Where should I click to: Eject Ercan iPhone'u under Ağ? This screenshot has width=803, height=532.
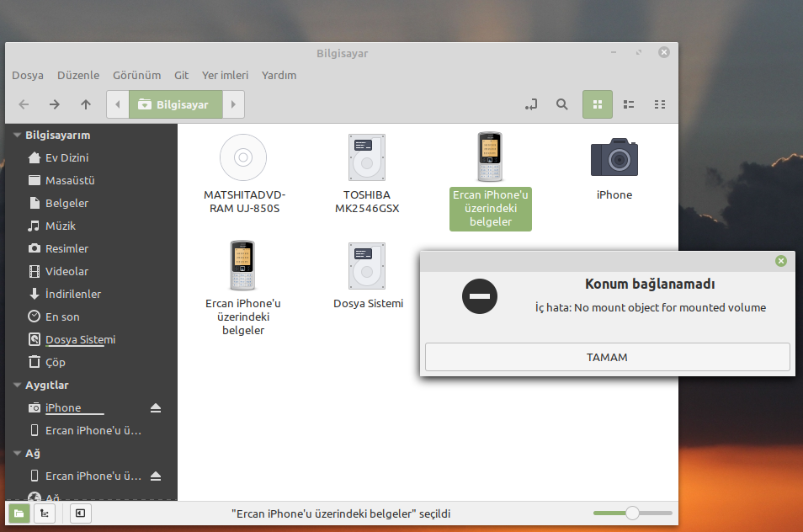(156, 476)
